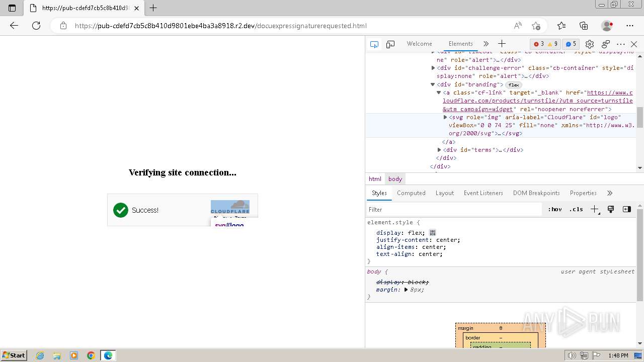Open the Windows Start menu
This screenshot has width=644, height=362.
(14, 355)
